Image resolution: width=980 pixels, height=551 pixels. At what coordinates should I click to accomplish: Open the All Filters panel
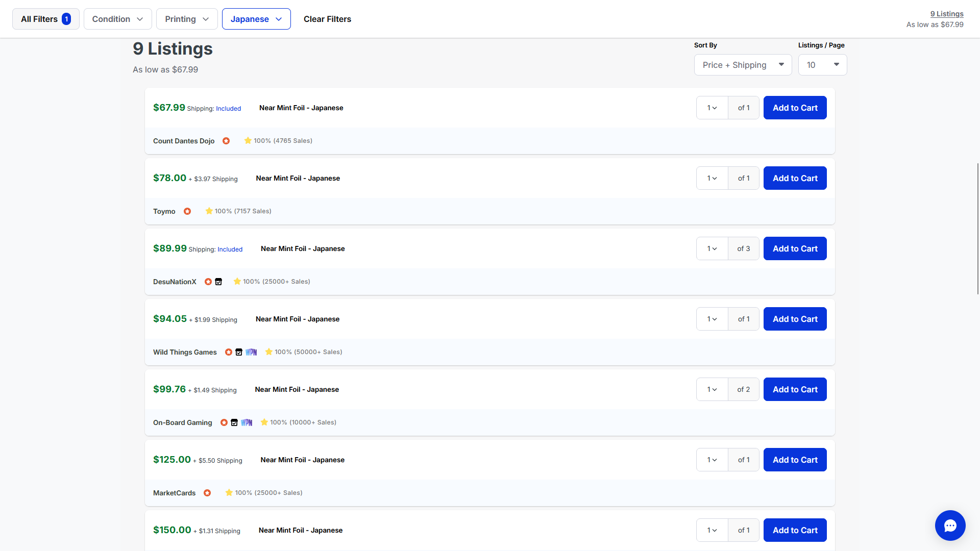[x=46, y=19]
